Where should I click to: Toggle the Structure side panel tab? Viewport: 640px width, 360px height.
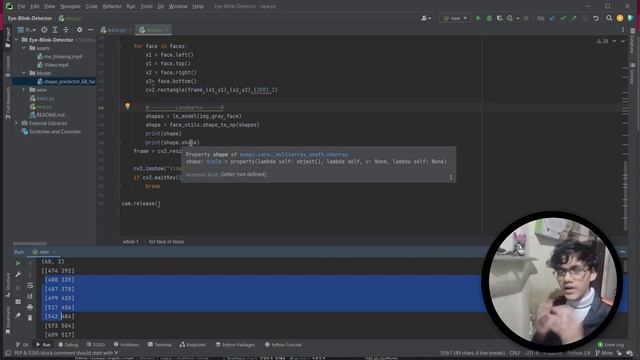[8, 285]
